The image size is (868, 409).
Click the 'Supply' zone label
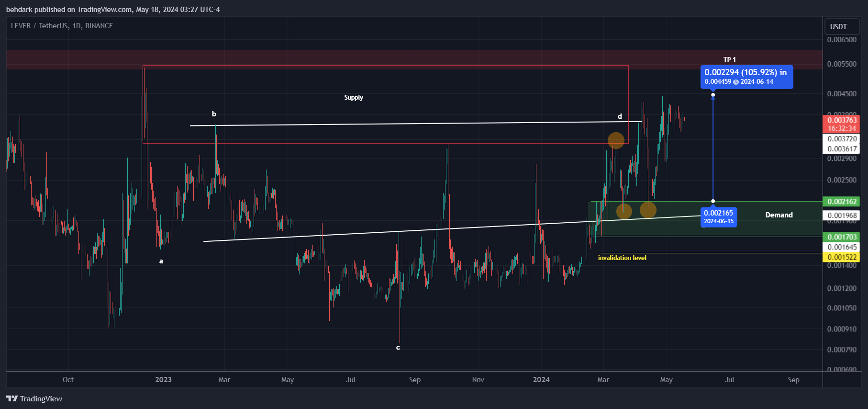[354, 97]
